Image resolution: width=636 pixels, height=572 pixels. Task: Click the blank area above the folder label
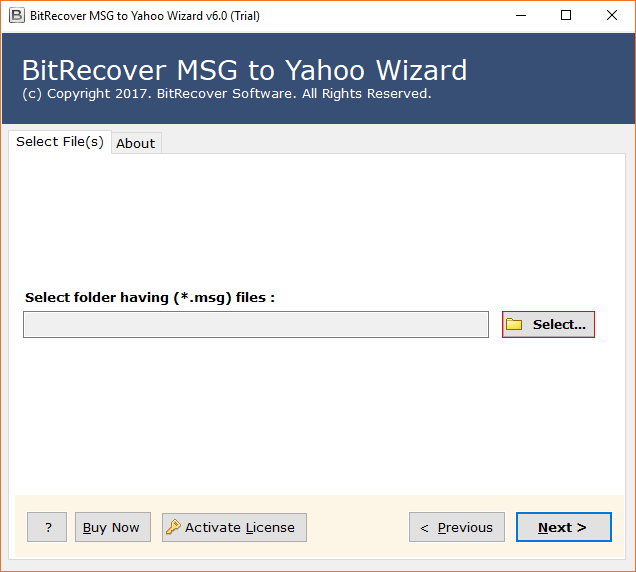[x=318, y=220]
